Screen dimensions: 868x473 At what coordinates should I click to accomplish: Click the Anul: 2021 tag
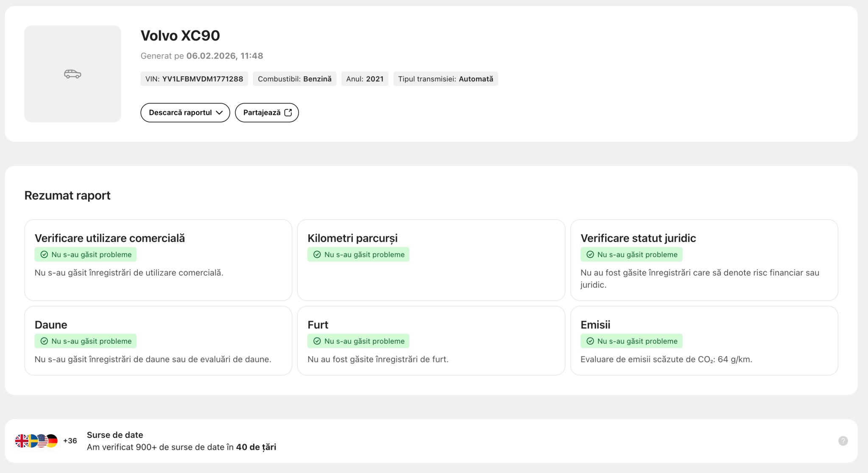click(x=364, y=79)
